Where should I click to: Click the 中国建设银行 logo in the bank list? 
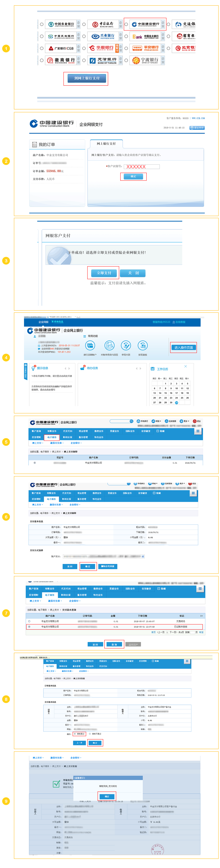pyautogui.click(x=145, y=24)
